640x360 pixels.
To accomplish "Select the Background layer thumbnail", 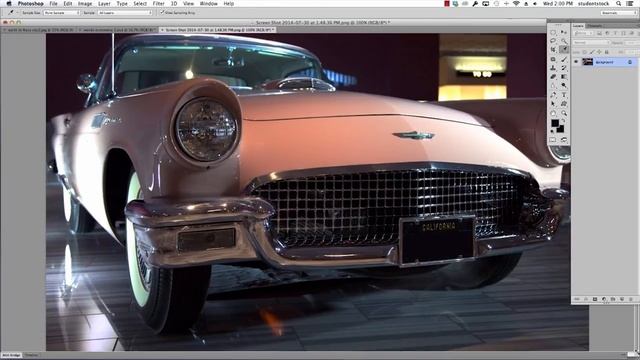I will click(x=588, y=62).
